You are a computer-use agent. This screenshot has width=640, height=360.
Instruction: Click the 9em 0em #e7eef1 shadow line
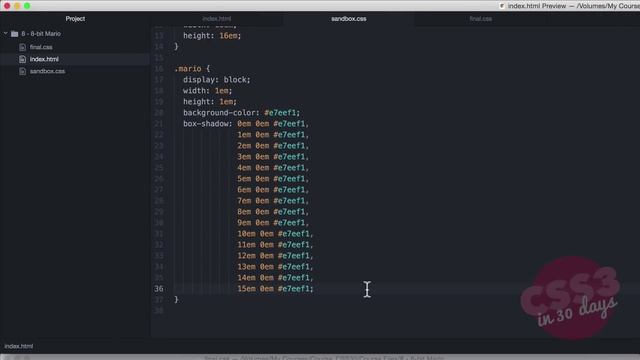[x=273, y=223]
